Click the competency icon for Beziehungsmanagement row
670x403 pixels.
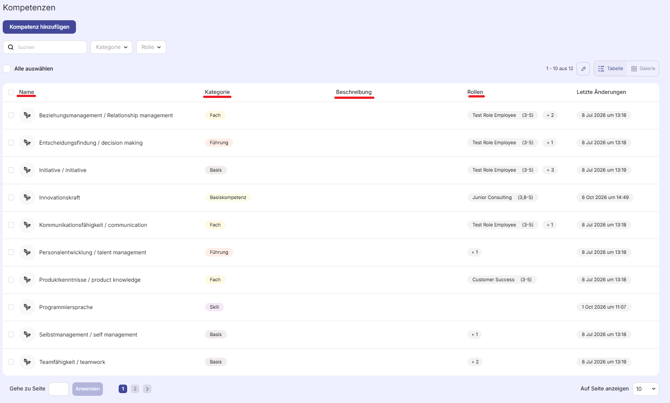click(27, 115)
